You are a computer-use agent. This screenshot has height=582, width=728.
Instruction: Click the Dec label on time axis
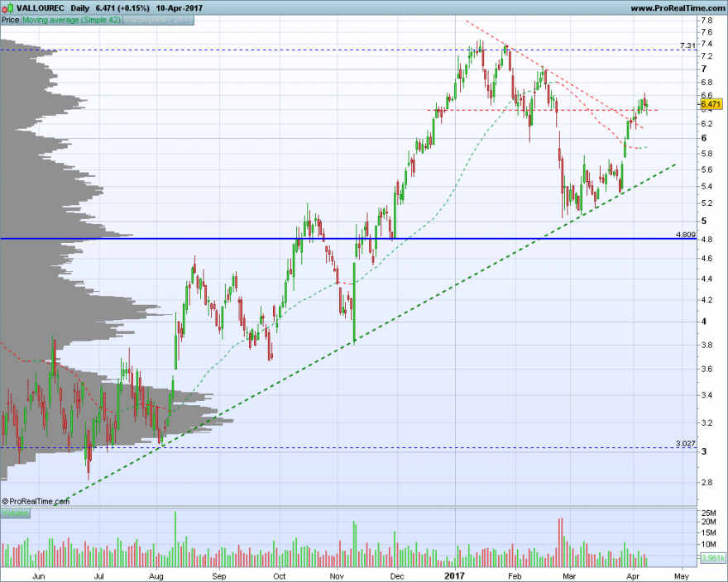click(397, 576)
